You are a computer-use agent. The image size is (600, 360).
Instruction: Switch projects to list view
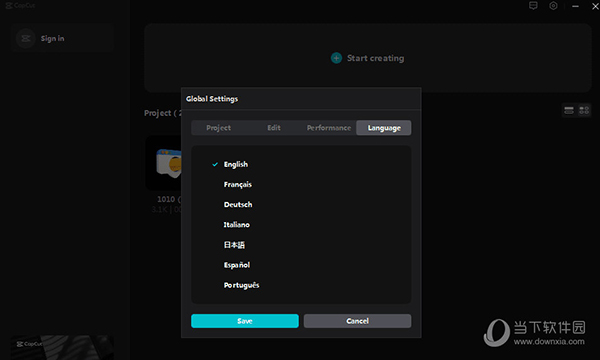click(x=569, y=111)
